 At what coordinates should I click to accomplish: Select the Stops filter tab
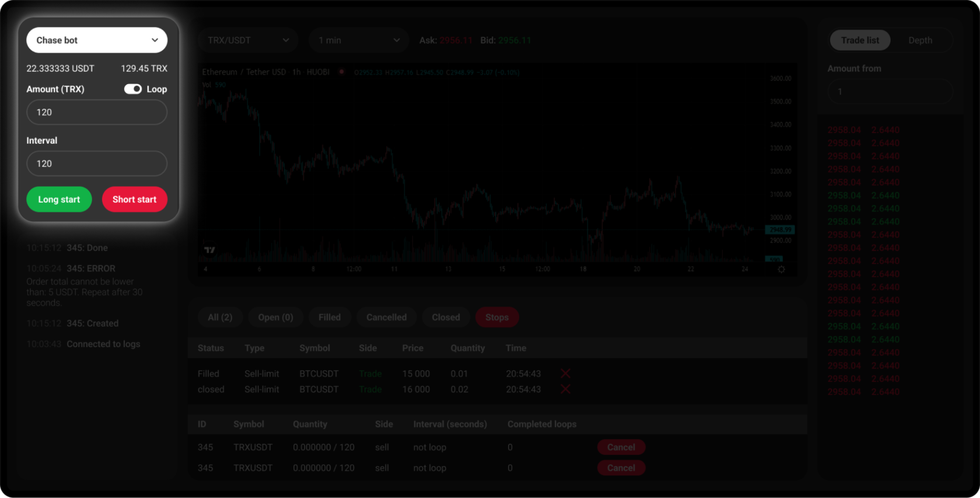click(x=497, y=317)
